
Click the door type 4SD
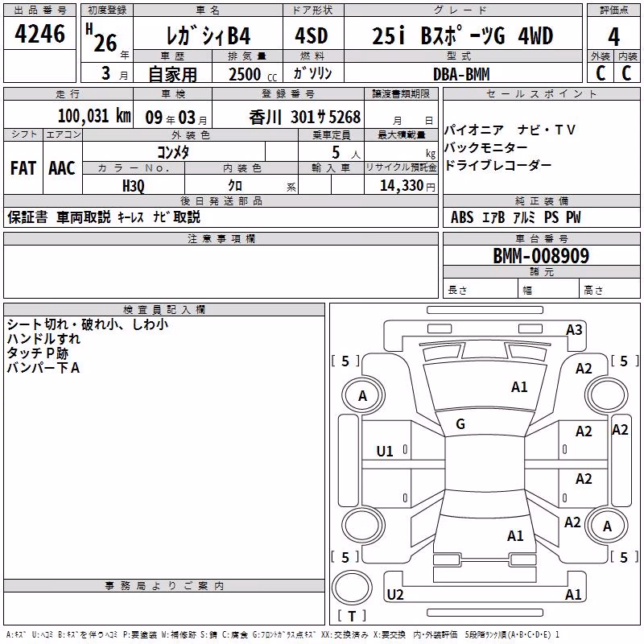312,36
